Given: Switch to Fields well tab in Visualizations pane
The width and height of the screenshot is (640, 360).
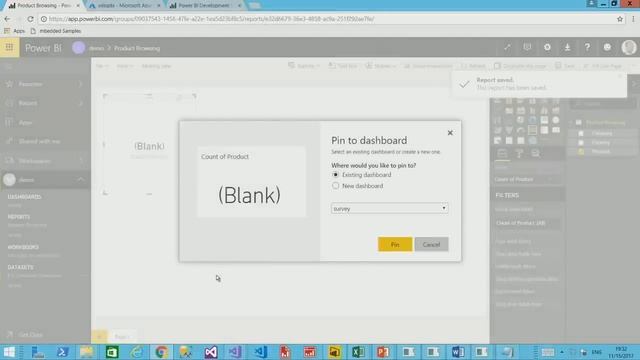Looking at the screenshot, I should coord(502,153).
